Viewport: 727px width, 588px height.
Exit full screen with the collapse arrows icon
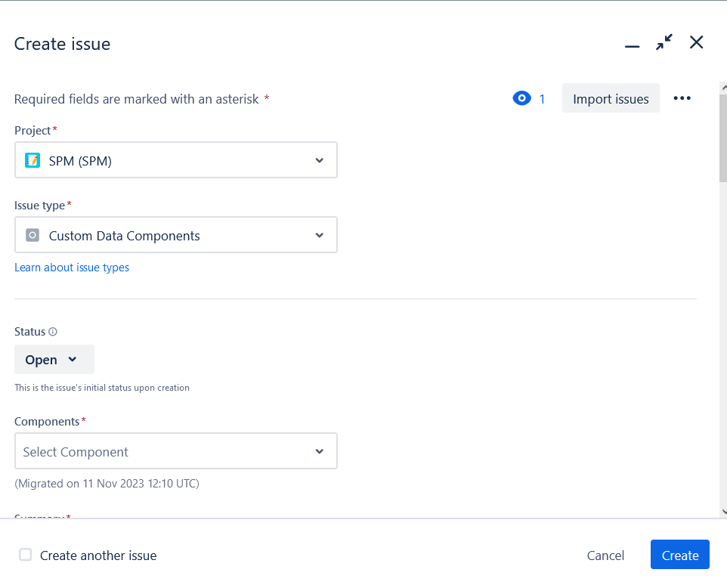[x=664, y=42]
